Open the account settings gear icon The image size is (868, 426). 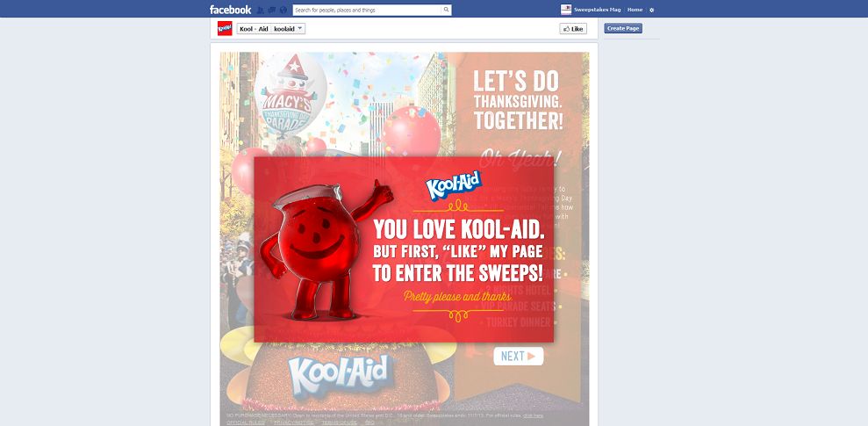tap(651, 10)
